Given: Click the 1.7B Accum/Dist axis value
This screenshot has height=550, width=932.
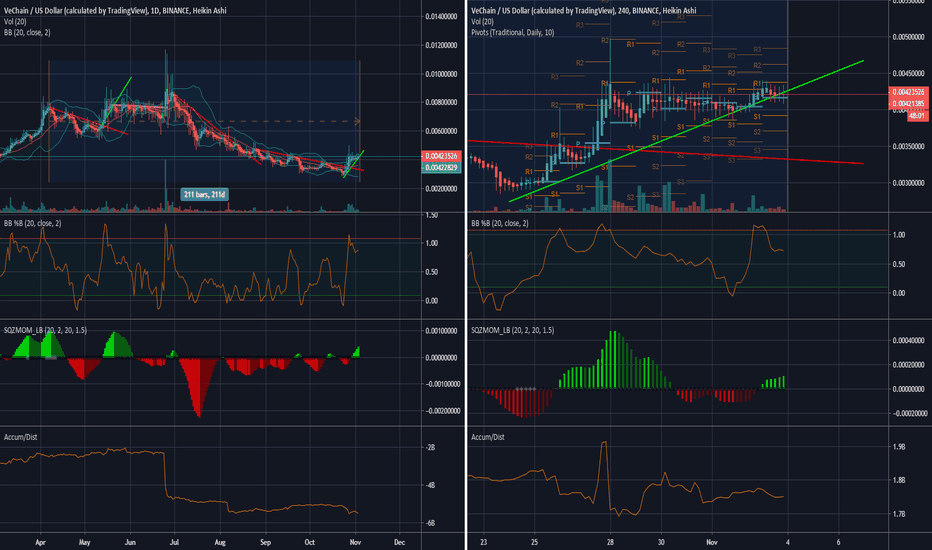Looking at the screenshot, I should (899, 514).
